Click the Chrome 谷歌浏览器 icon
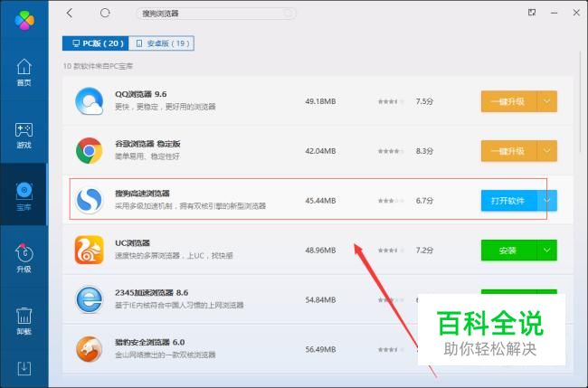Viewport: 588px width, 388px height. (90, 151)
